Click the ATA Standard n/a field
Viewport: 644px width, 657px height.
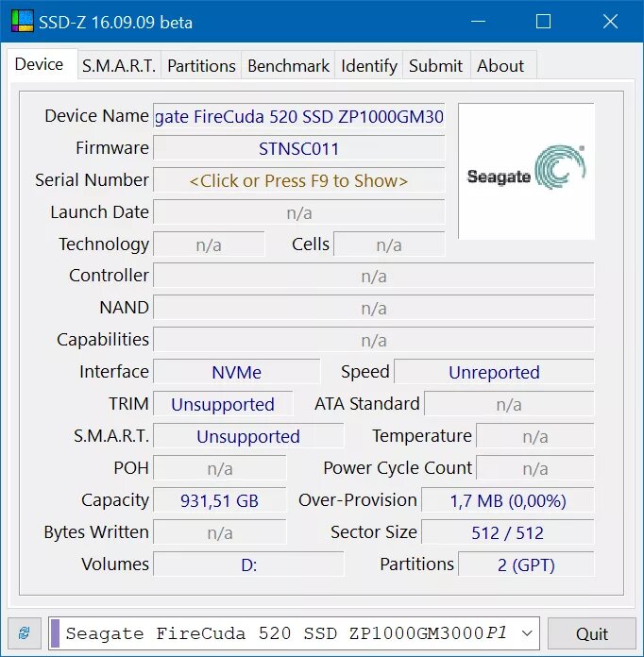pyautogui.click(x=509, y=404)
